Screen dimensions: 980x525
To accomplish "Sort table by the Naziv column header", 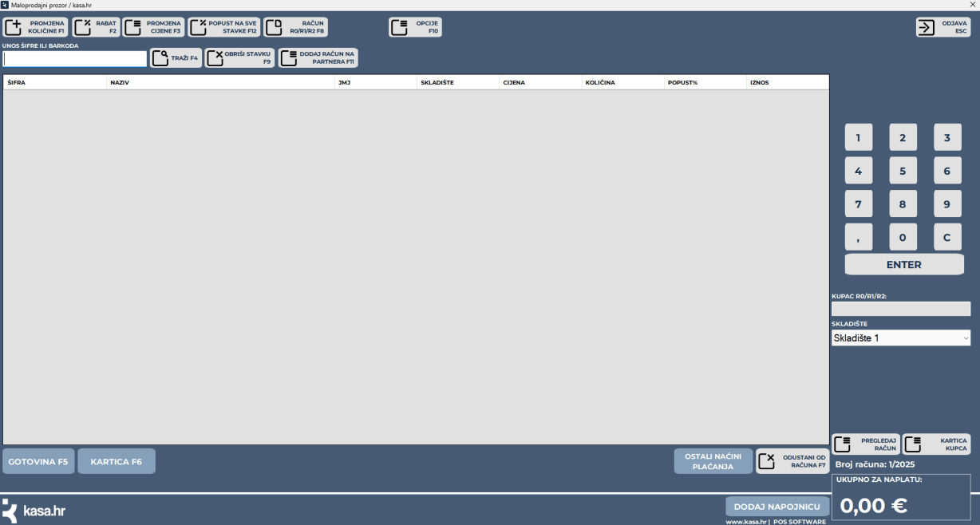I will click(x=220, y=82).
